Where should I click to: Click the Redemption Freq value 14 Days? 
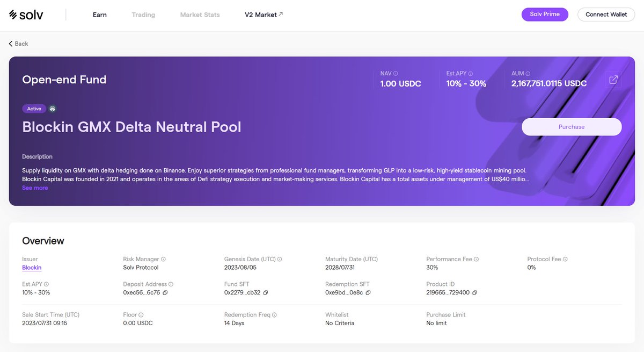[234, 324]
